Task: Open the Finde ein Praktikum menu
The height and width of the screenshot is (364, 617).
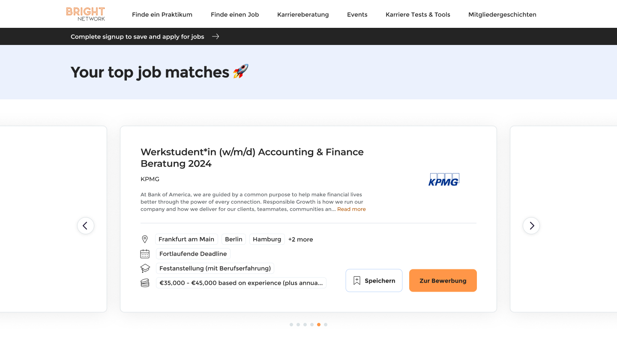Action: 162,15
